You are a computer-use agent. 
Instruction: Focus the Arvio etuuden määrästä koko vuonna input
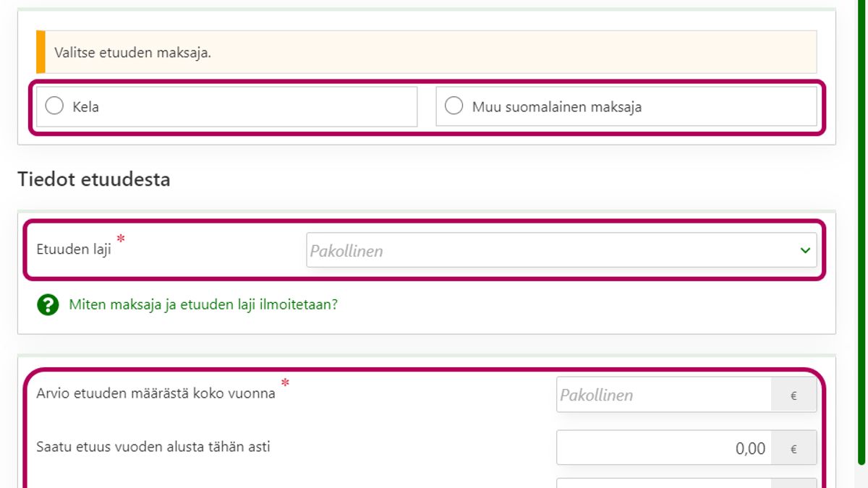coord(663,395)
